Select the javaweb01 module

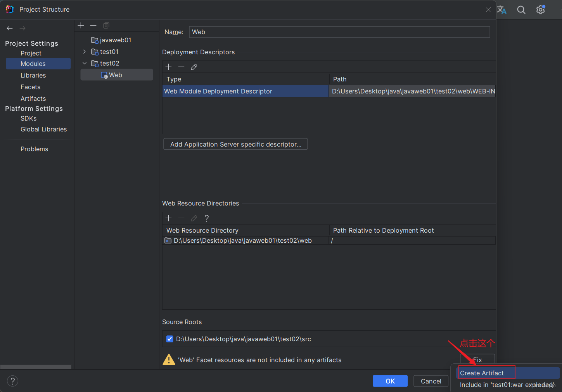click(116, 40)
